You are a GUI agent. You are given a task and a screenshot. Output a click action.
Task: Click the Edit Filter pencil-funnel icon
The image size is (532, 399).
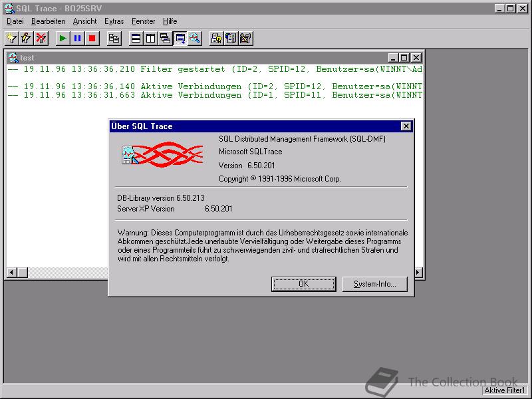27,39
